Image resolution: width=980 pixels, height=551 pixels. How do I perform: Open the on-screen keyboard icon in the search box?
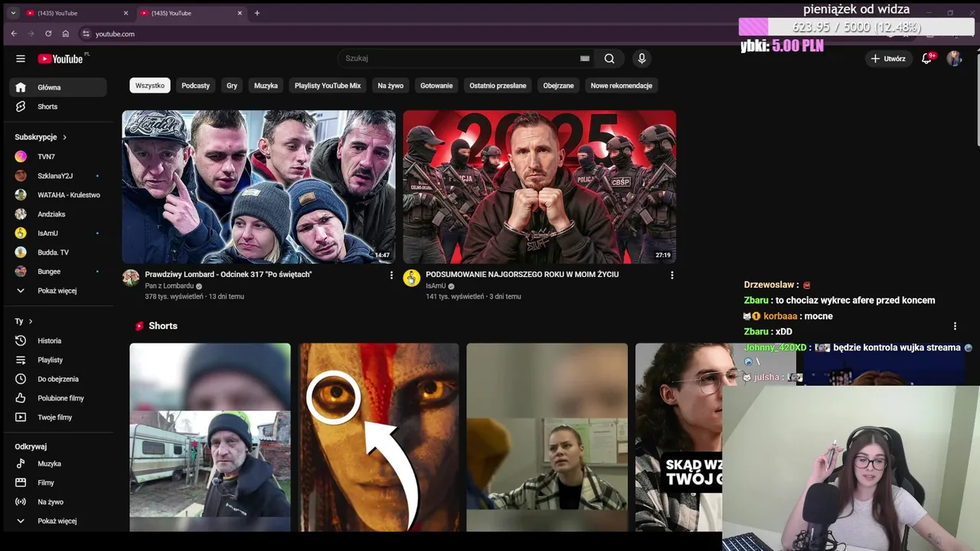click(x=585, y=58)
